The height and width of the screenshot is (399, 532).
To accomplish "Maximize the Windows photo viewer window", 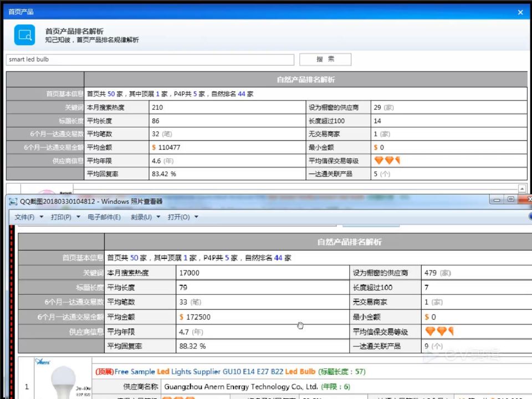I will [510, 199].
